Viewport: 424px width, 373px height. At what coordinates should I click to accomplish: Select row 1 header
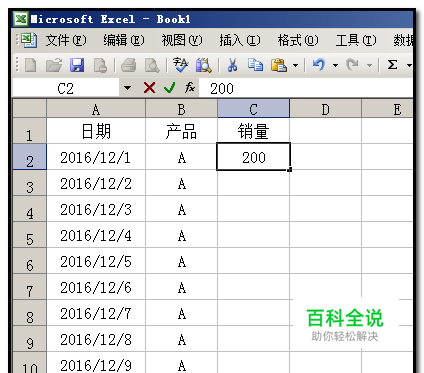coord(29,131)
